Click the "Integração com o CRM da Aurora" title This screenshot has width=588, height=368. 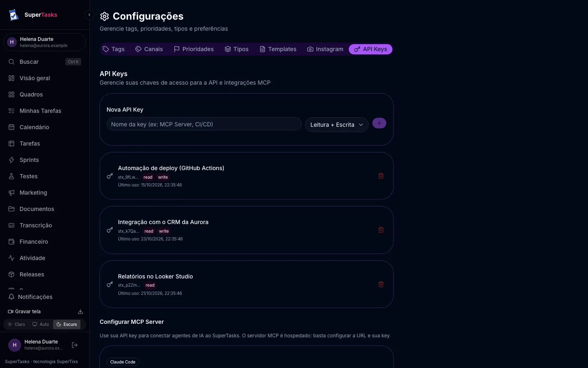163,222
